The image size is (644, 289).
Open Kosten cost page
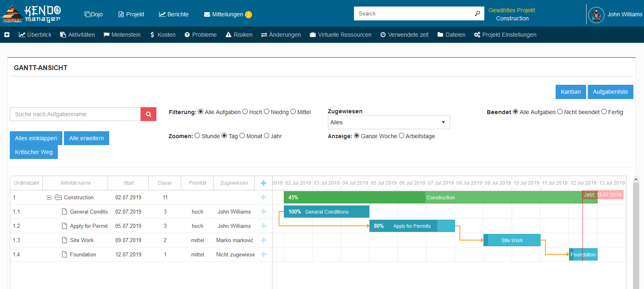(163, 35)
